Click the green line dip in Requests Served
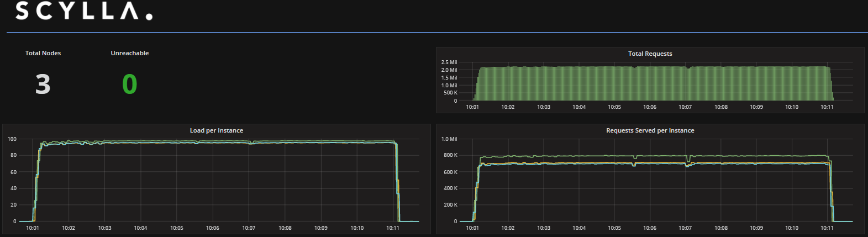 point(688,160)
